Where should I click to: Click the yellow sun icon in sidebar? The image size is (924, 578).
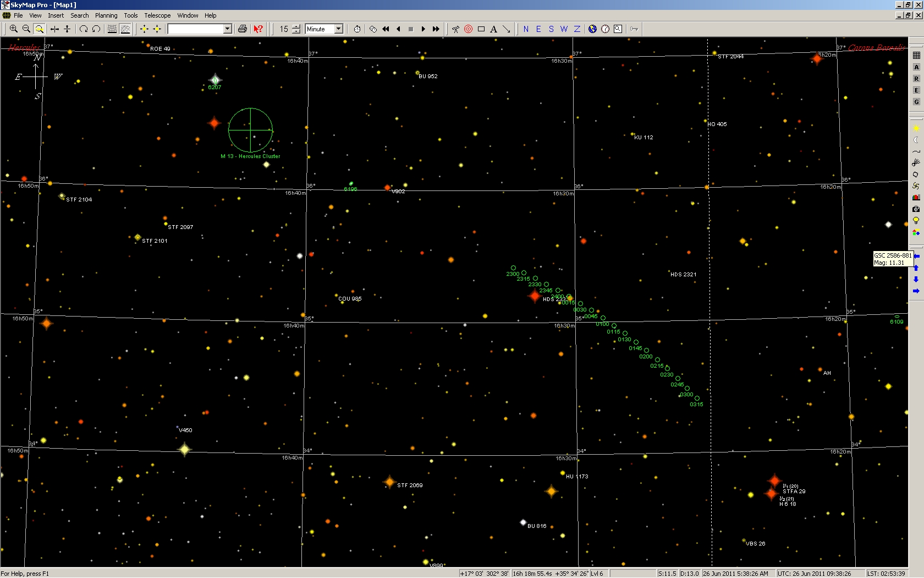coord(916,128)
